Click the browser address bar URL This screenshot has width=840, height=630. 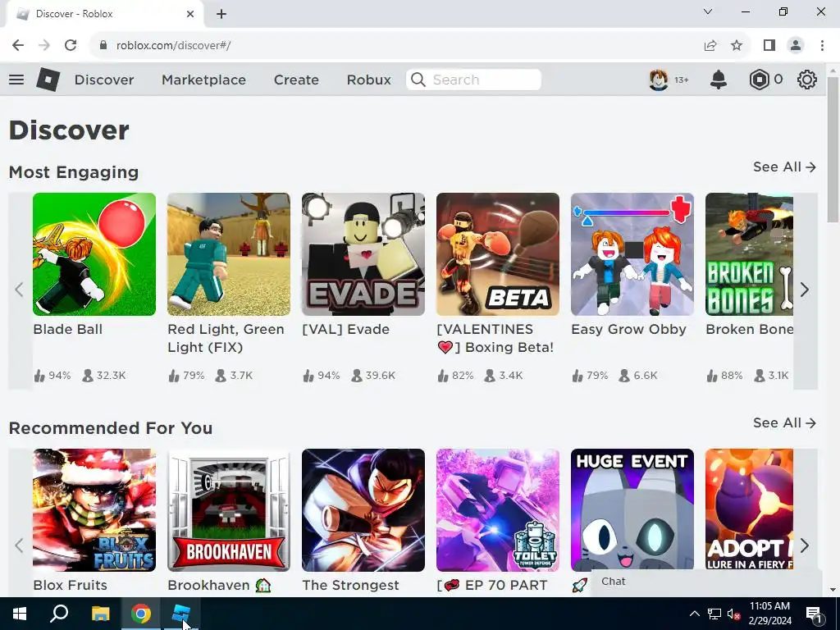pyautogui.click(x=173, y=46)
